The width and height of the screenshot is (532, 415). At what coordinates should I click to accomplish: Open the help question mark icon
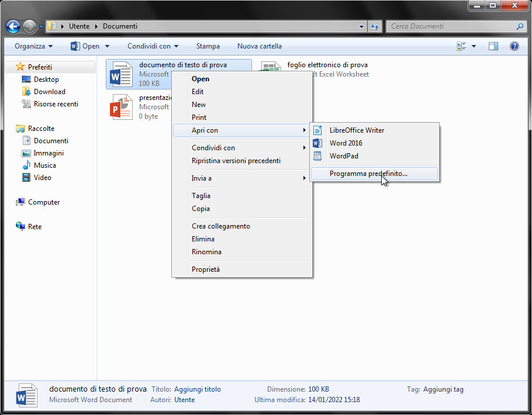pyautogui.click(x=514, y=46)
